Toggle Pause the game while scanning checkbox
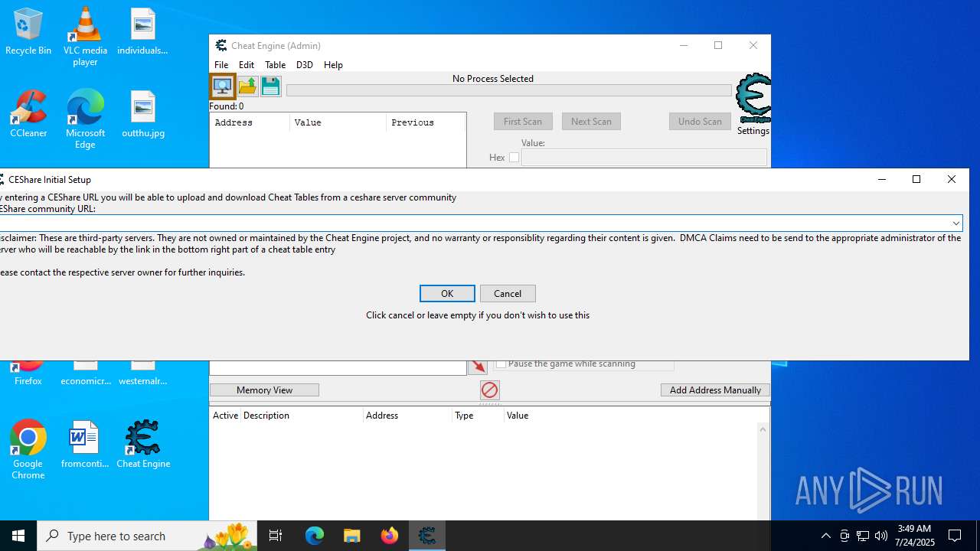This screenshot has width=980, height=551. pyautogui.click(x=501, y=364)
